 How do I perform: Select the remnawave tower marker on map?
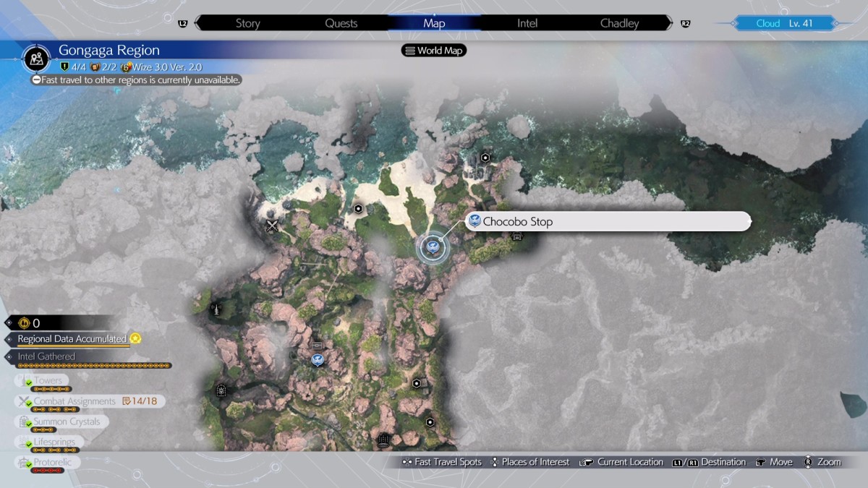(216, 309)
